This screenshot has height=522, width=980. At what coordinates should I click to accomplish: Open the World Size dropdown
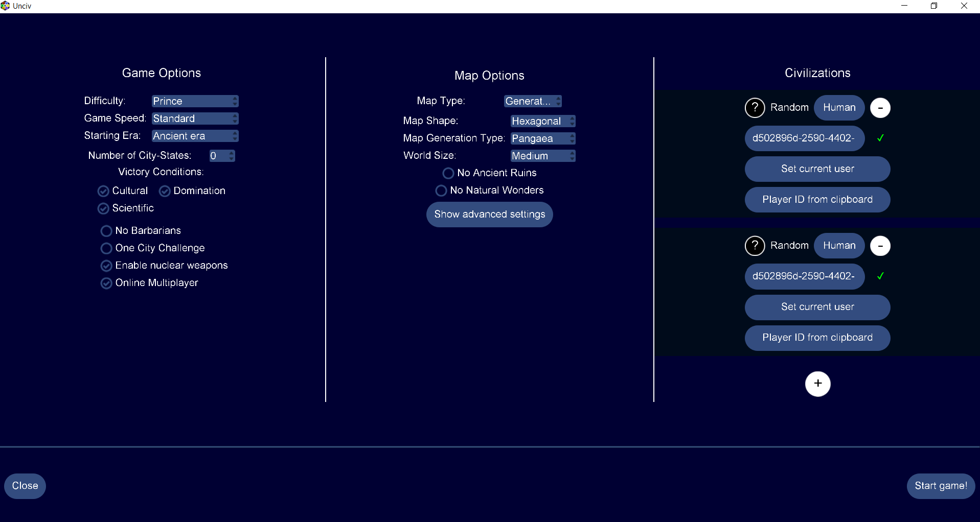pos(542,155)
